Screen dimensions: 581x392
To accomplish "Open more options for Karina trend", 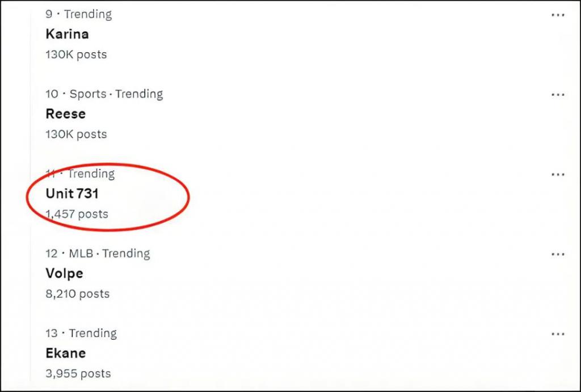I will click(x=558, y=15).
